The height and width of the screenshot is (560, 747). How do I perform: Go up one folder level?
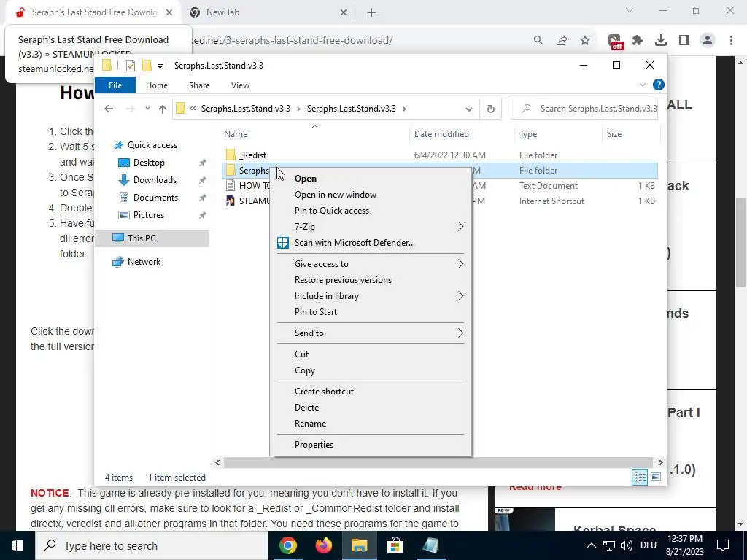pyautogui.click(x=163, y=109)
